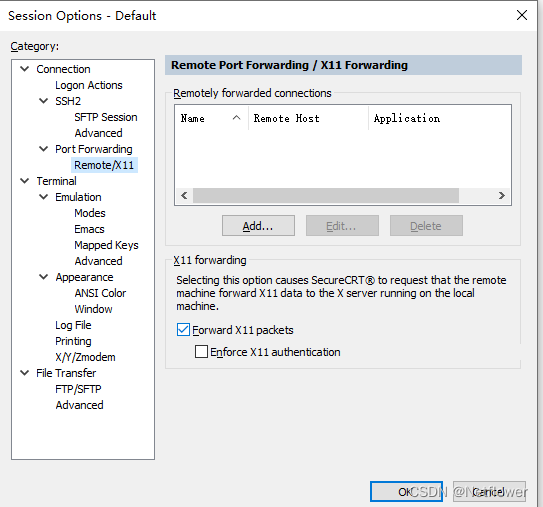
Task: Click the right scroll arrow in connections list
Action: (x=502, y=196)
